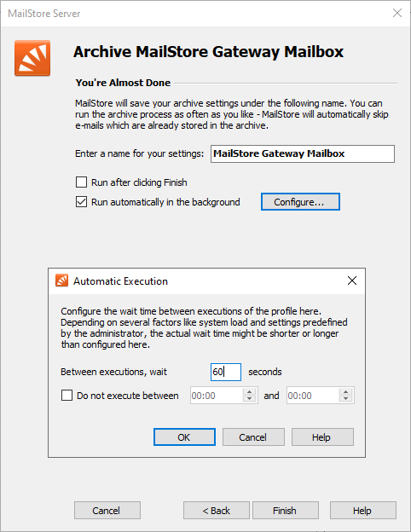Increase the second time field using up arrow
Image resolution: width=411 pixels, height=532 pixels.
click(346, 391)
